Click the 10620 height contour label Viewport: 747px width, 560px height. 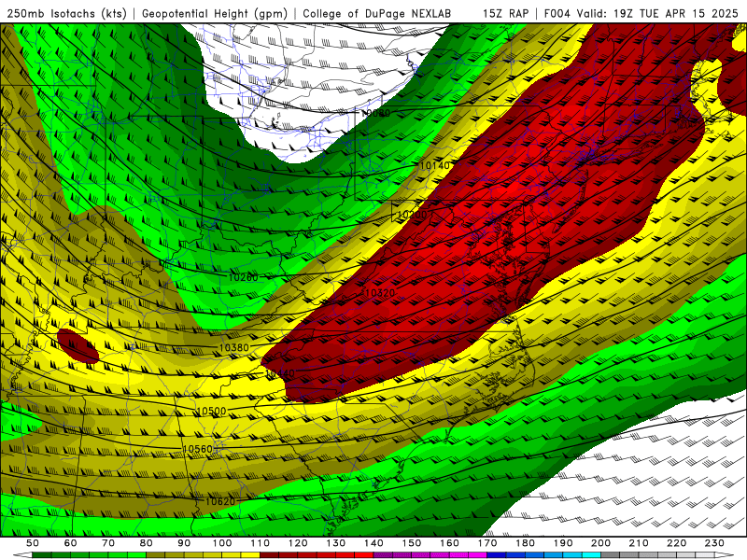pyautogui.click(x=220, y=501)
